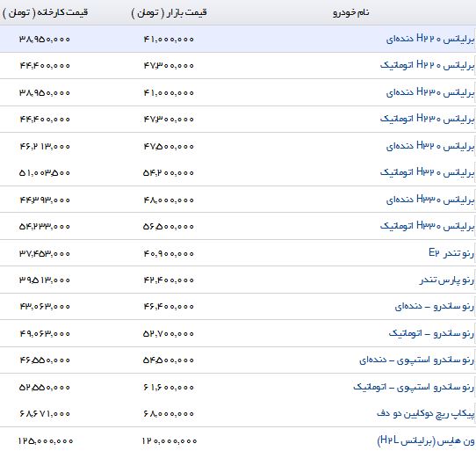Select factory price 39,513,000 cell
The height and width of the screenshot is (451, 476).
coord(45,280)
